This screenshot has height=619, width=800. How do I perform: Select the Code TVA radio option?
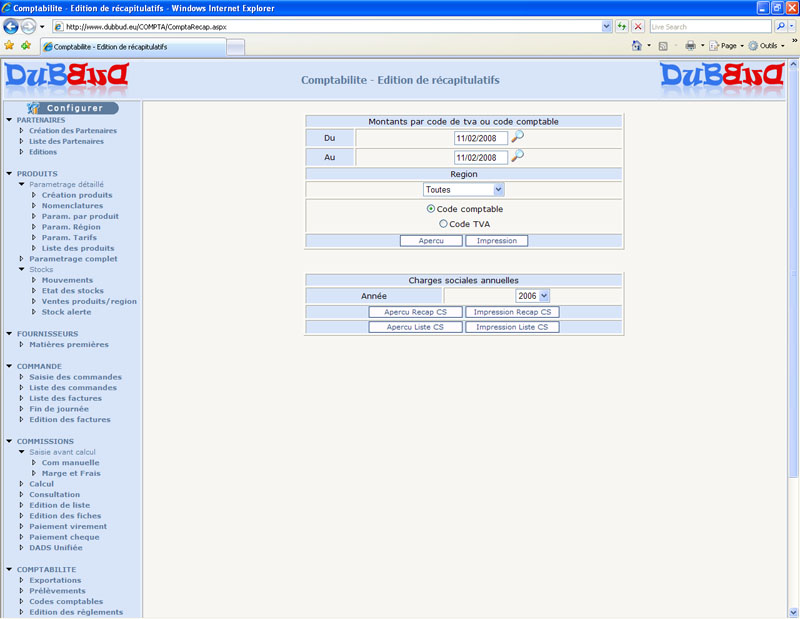[x=443, y=224]
